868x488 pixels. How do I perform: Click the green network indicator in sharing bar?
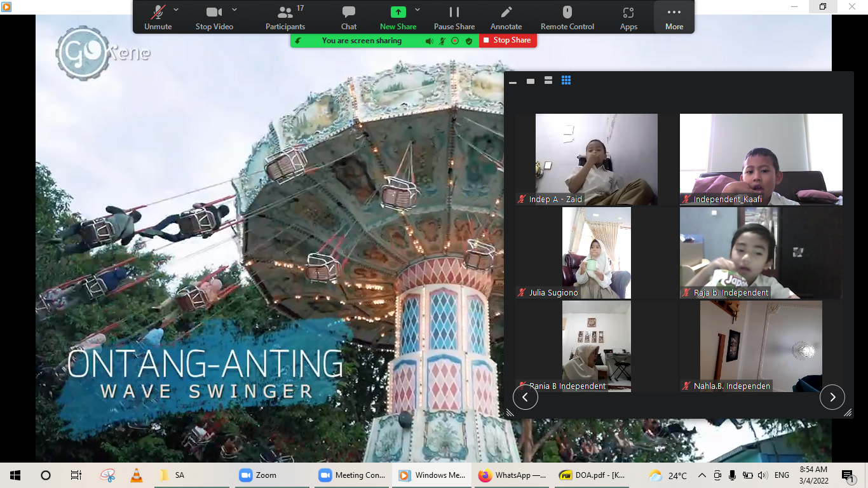pyautogui.click(x=298, y=41)
